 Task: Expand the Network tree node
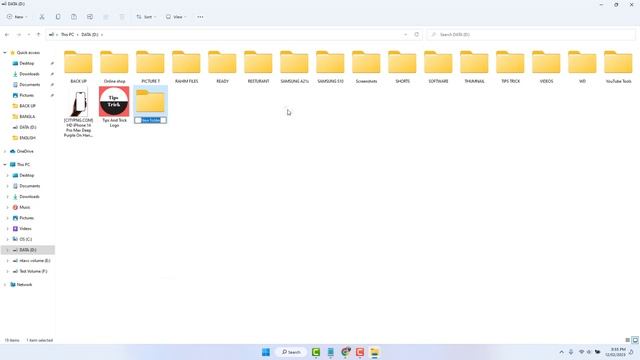[x=5, y=284]
